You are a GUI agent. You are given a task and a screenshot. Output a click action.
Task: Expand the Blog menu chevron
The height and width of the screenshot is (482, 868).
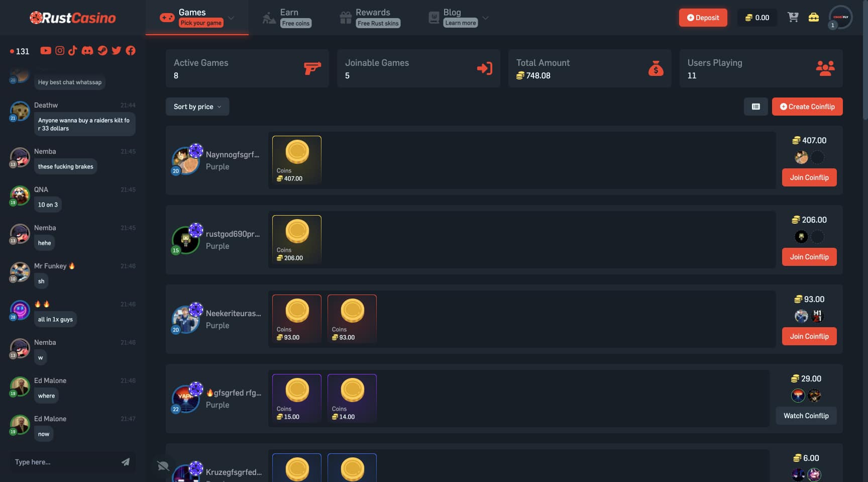coord(485,18)
